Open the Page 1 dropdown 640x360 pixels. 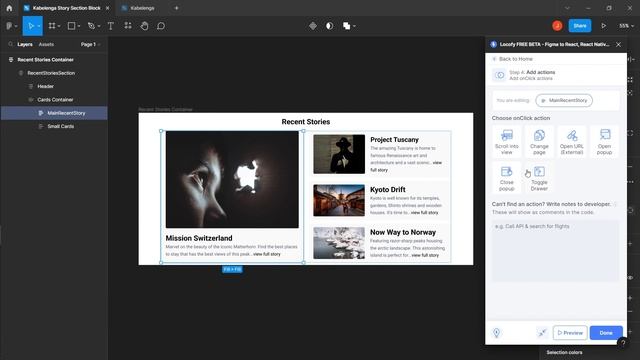[x=91, y=44]
